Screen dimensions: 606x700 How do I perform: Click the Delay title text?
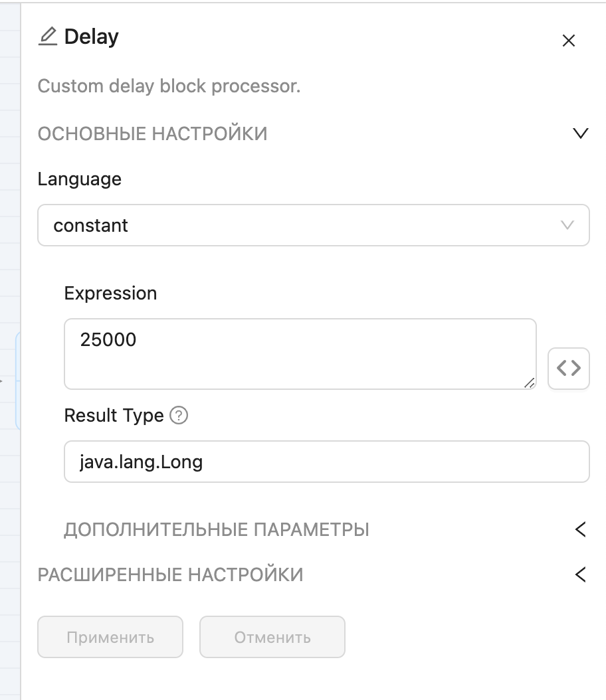coord(92,37)
